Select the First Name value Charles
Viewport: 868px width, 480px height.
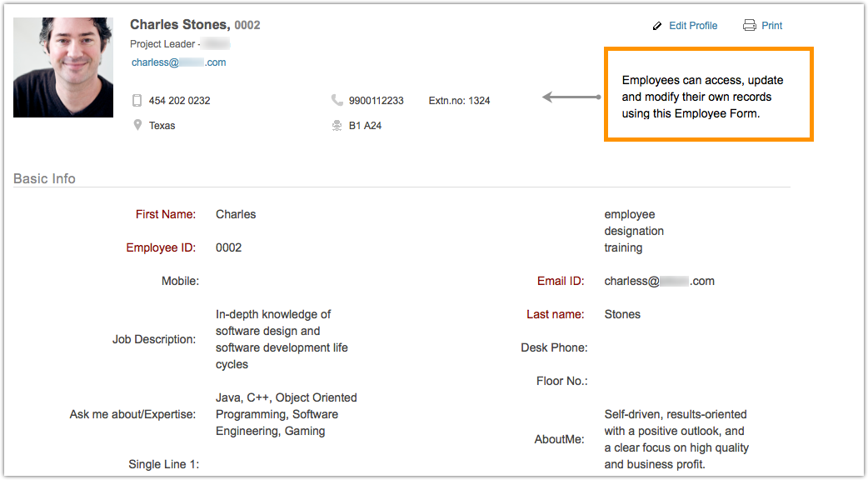tap(236, 214)
